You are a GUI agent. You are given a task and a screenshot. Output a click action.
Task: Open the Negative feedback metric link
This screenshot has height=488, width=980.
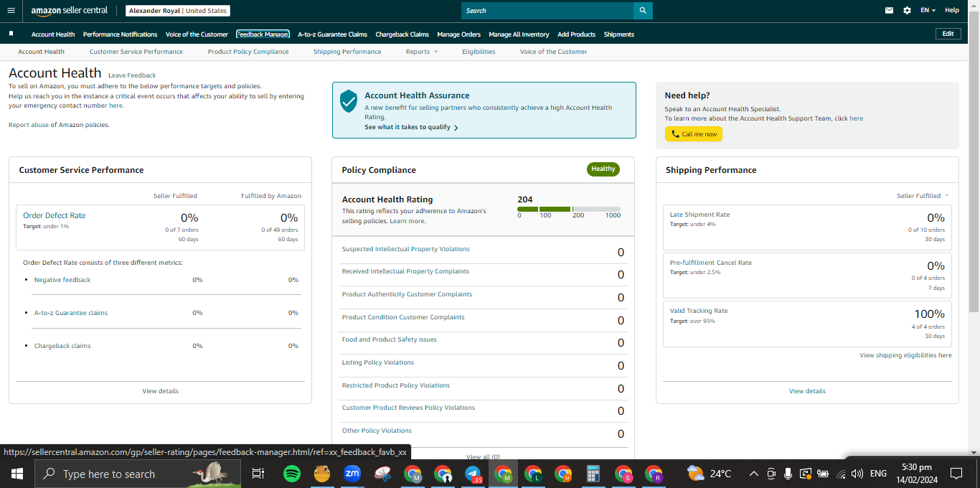(x=62, y=280)
